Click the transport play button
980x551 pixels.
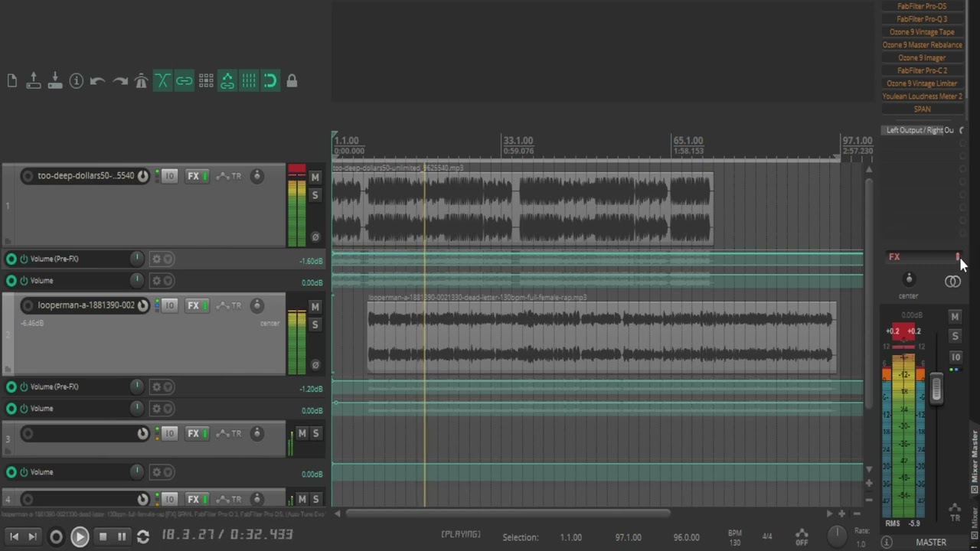(80, 536)
